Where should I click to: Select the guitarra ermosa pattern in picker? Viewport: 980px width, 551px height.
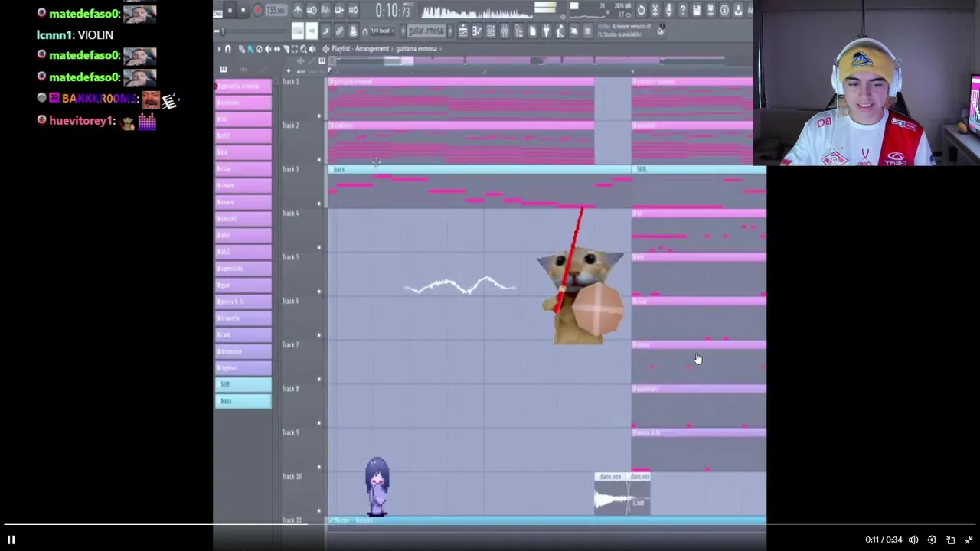[243, 85]
